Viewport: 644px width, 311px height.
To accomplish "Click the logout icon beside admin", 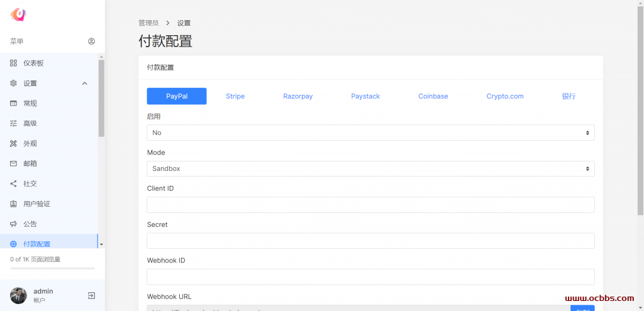I will pos(92,295).
